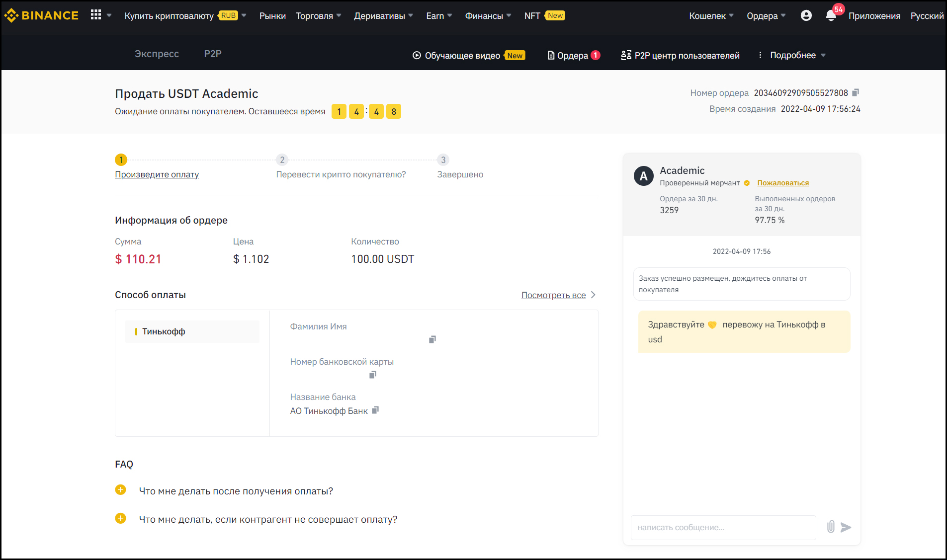The height and width of the screenshot is (560, 947).
Task: Switch to the Экспресс tab
Action: tap(157, 54)
